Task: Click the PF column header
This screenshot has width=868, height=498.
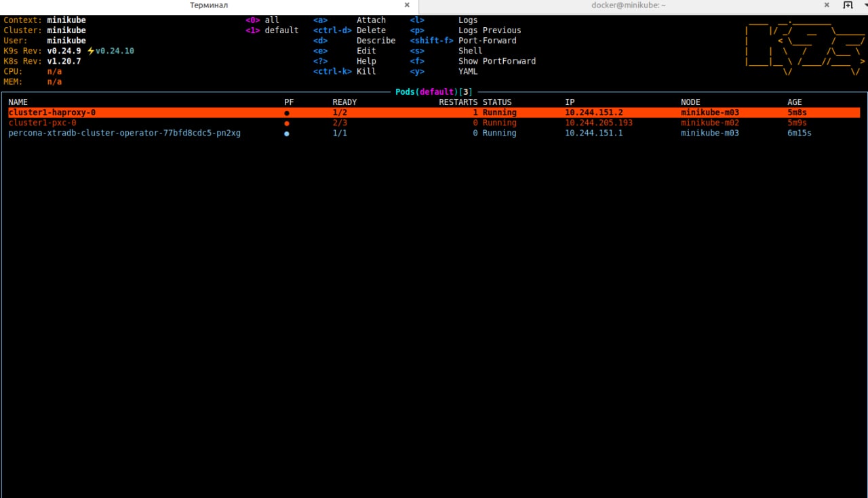Action: tap(290, 102)
